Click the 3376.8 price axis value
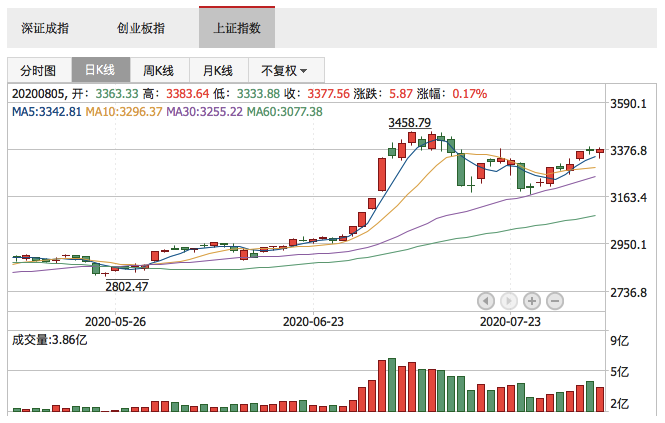Screen dimensions: 665x423 628,150
